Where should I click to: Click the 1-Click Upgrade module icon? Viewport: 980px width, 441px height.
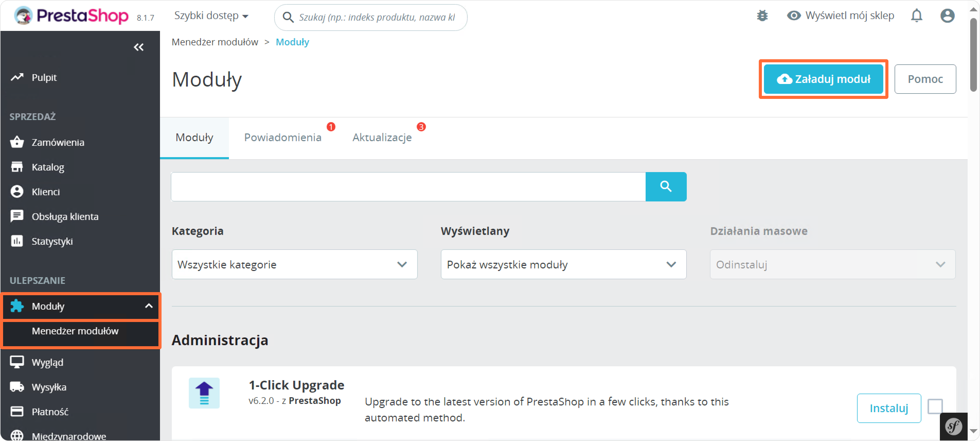click(204, 393)
